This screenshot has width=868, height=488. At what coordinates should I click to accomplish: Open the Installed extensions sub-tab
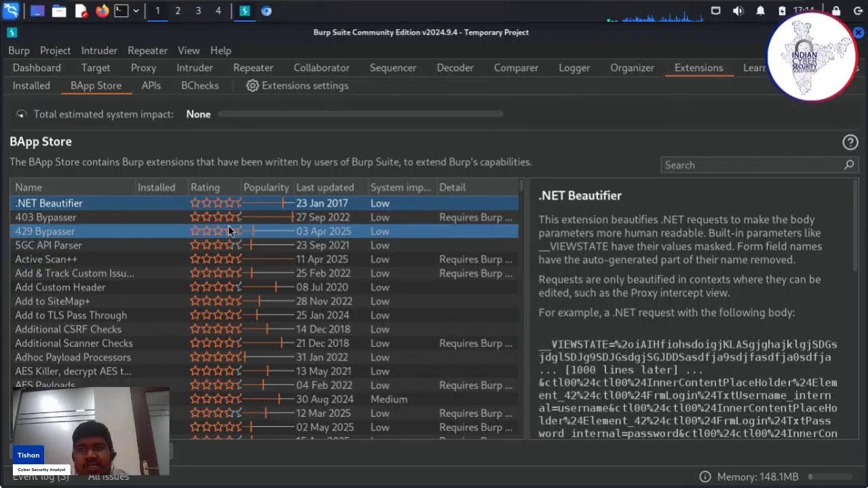31,85
